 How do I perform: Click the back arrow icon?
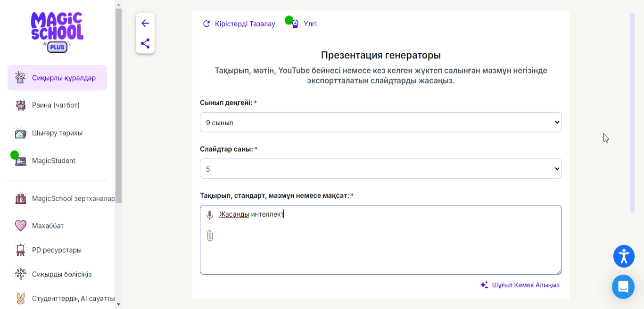(145, 24)
